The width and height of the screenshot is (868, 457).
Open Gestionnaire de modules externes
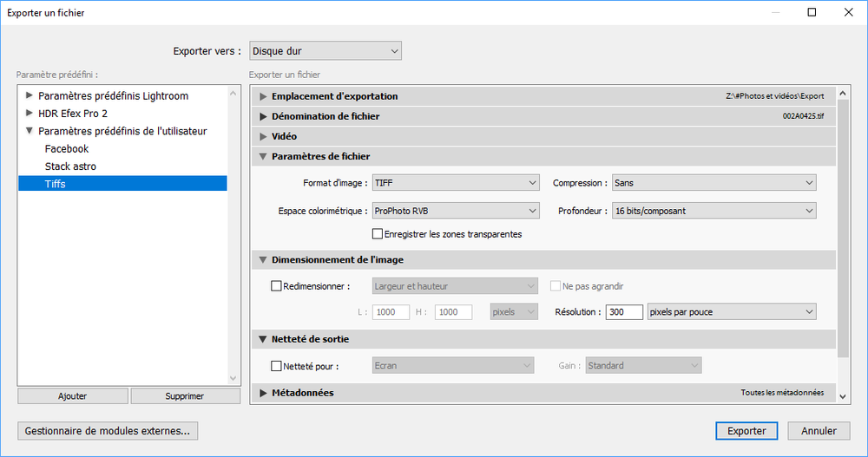click(x=108, y=430)
